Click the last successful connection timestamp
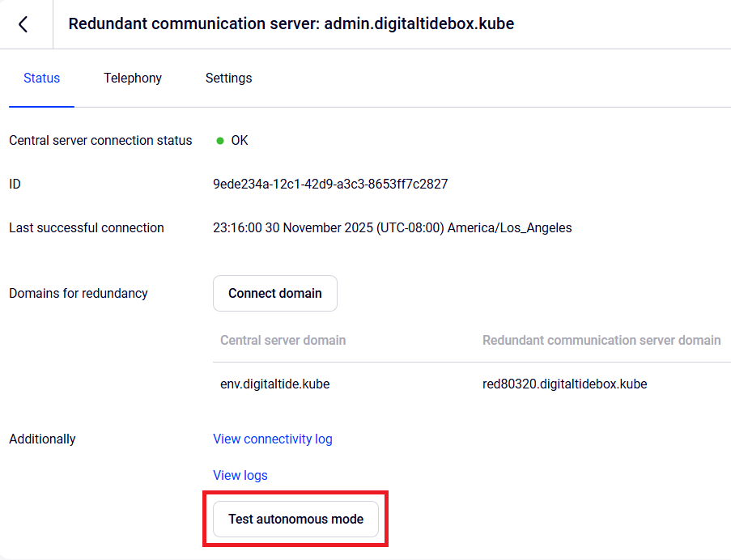 point(392,228)
